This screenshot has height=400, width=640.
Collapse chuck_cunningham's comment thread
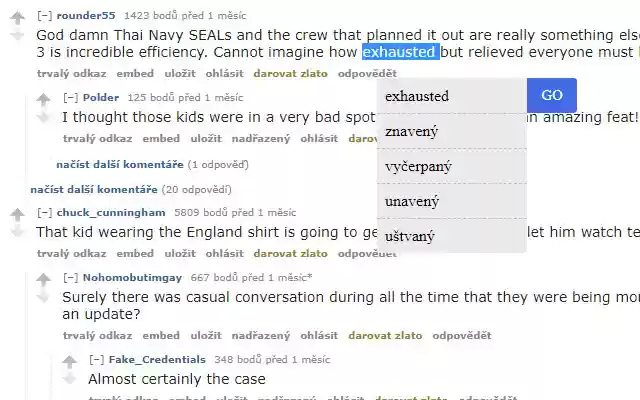[x=44, y=212]
